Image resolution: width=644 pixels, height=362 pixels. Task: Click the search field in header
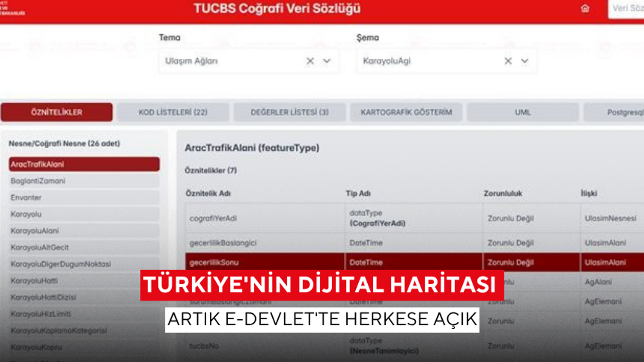click(627, 9)
